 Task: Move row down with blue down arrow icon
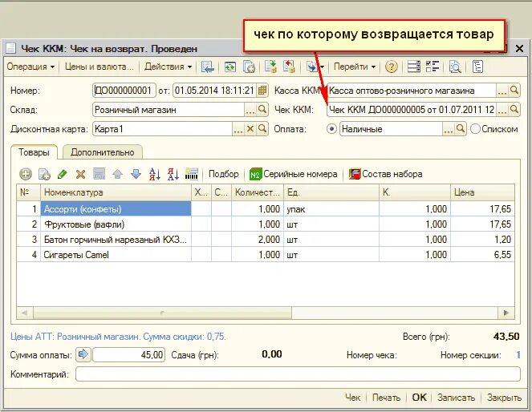(136, 174)
